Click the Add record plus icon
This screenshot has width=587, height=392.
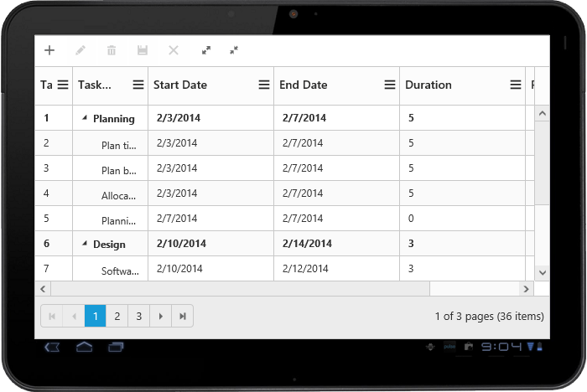tap(49, 50)
